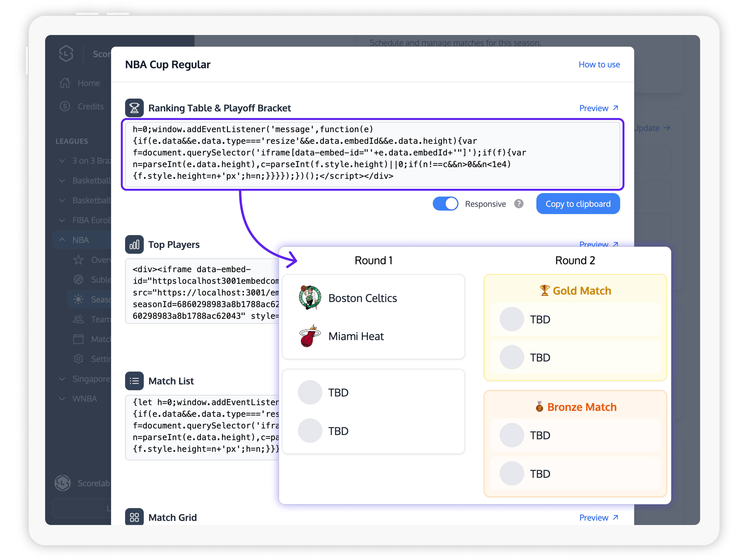Select the basketball icon for Subleagues item
The height and width of the screenshot is (560, 747).
78,279
